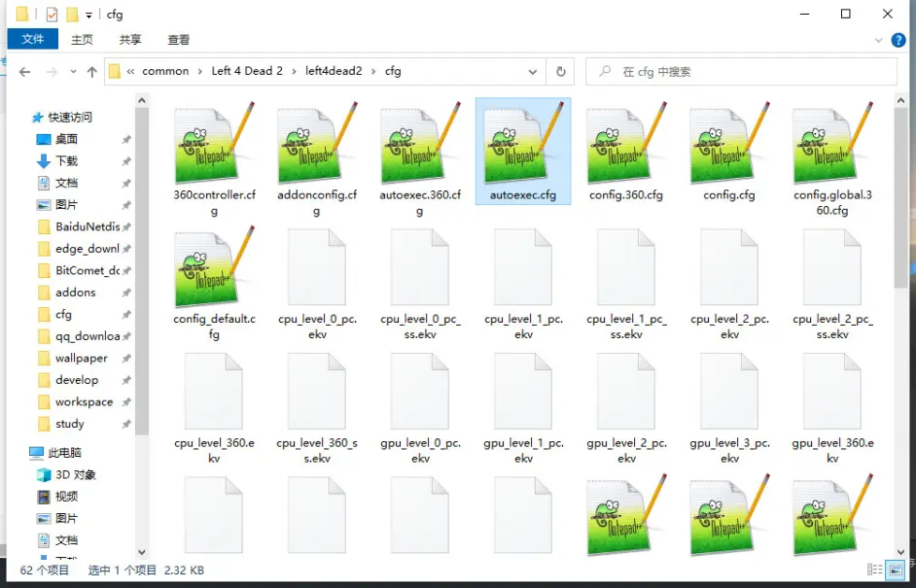
Task: Select cpu_level_360_ss.ekv file
Action: tap(317, 392)
